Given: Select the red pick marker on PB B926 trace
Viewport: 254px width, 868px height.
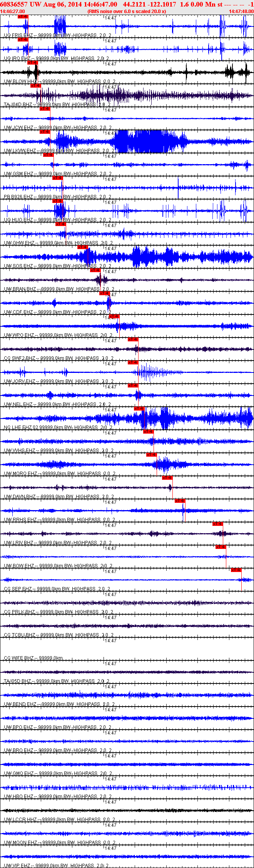Looking at the screenshot, I should click(57, 178).
